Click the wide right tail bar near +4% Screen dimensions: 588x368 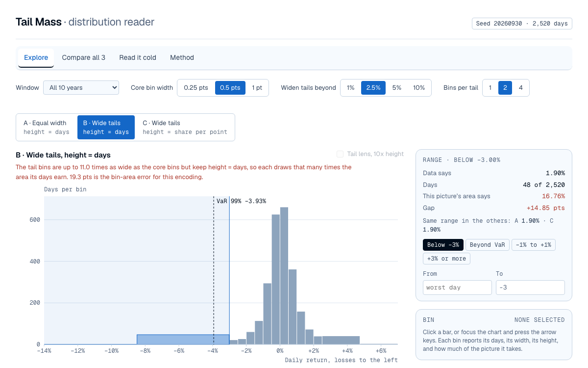pyautogui.click(x=341, y=340)
